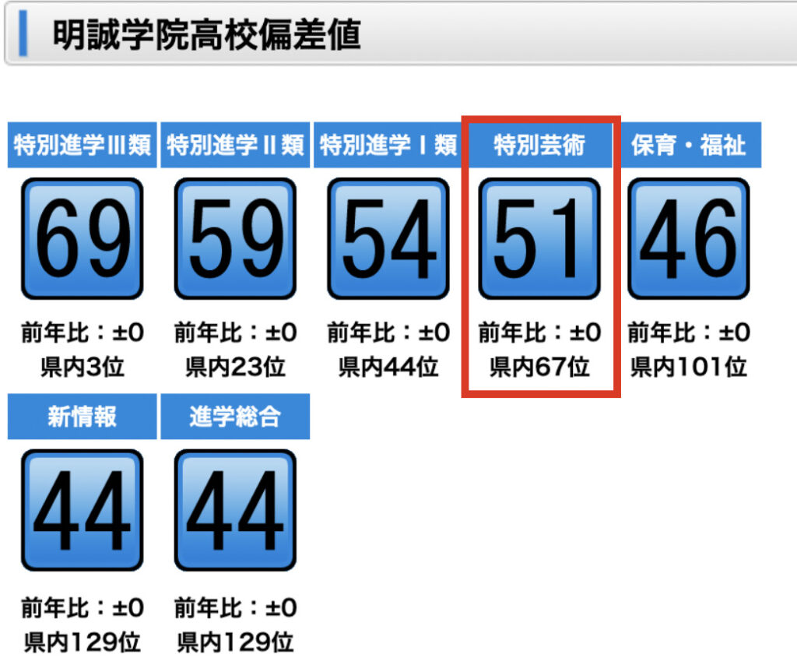The height and width of the screenshot is (672, 797).
Task: Click the 54 score badge
Action: coord(388,238)
